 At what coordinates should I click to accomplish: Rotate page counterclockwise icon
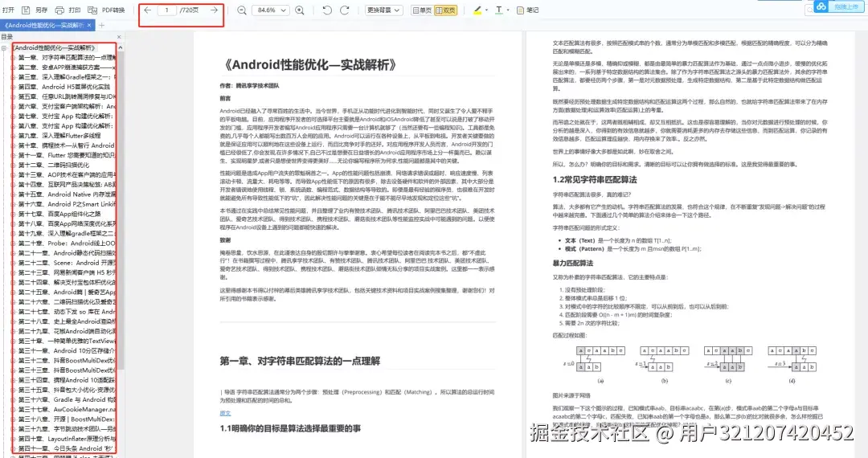(x=327, y=10)
